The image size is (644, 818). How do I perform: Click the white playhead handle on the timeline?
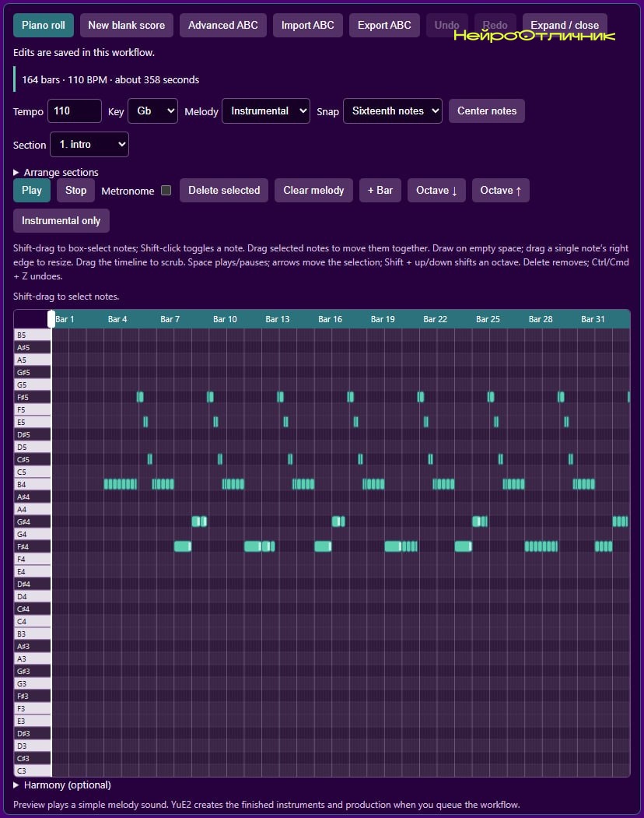click(51, 319)
